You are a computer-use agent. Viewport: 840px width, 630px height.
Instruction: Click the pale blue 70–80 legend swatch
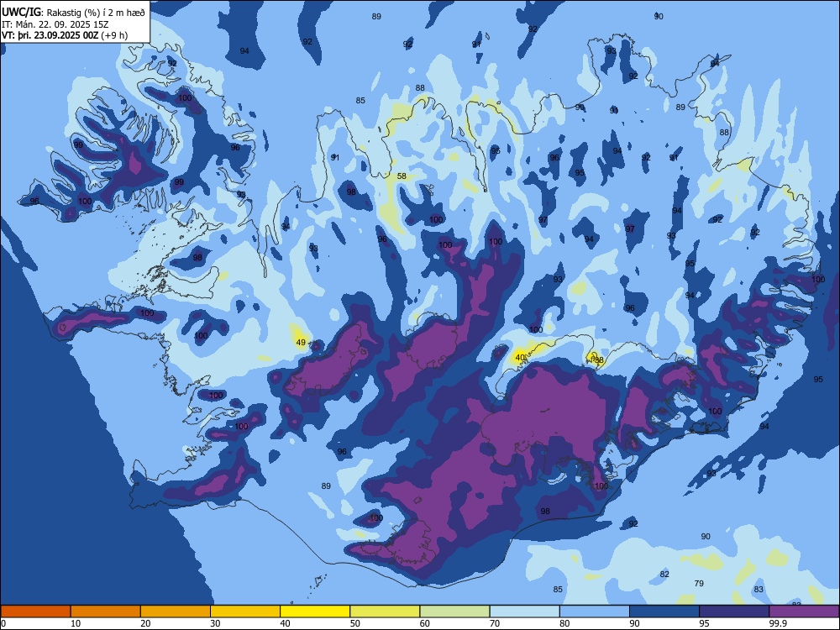[525, 612]
